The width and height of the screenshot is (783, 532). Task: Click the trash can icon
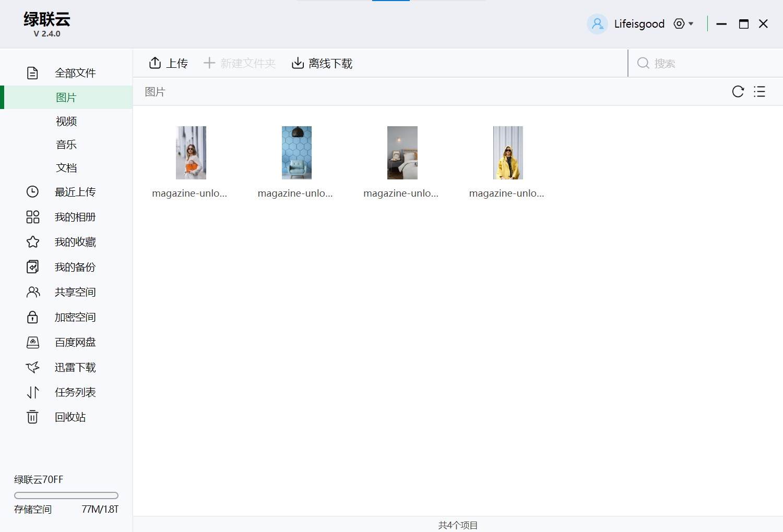(32, 417)
